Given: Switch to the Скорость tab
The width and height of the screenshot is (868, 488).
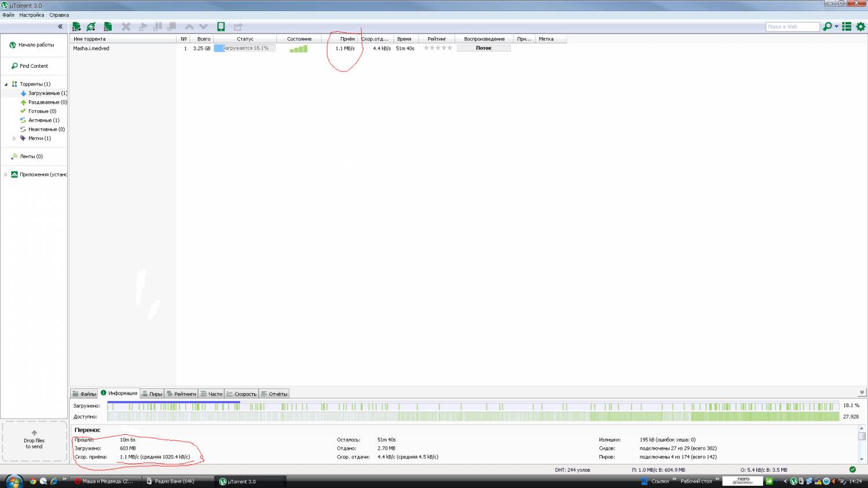Looking at the screenshot, I should tap(241, 394).
